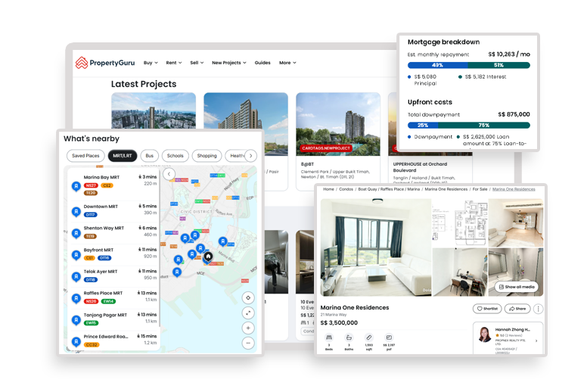587x392 pixels.
Task: Click the S$ 3,500,000 price
Action: [x=339, y=322]
